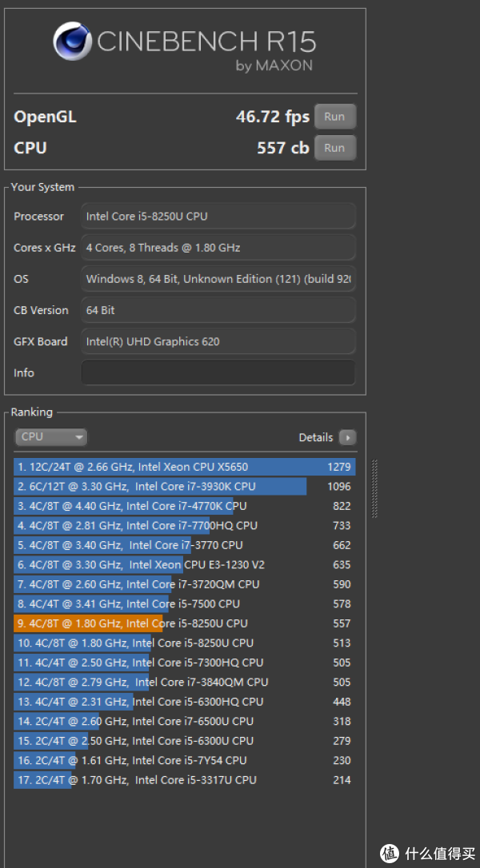480x868 pixels.
Task: Select ranking row 7 Core i7-3720QM
Action: (x=185, y=584)
